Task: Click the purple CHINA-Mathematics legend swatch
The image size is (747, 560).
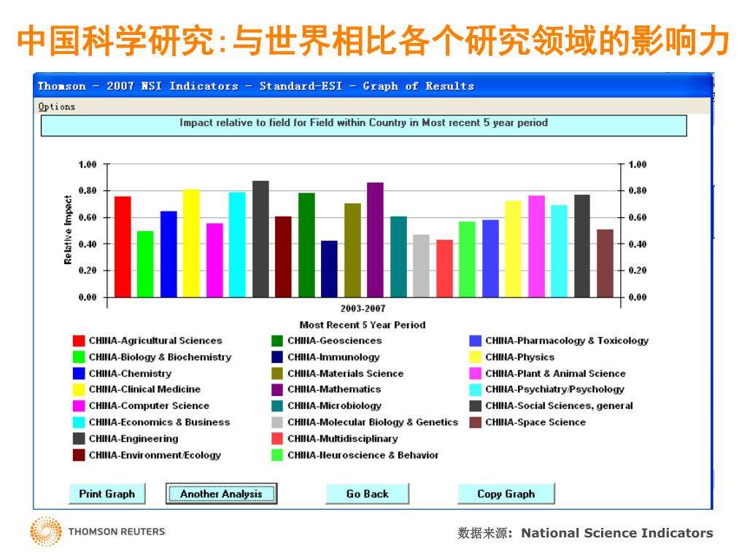Action: [277, 389]
